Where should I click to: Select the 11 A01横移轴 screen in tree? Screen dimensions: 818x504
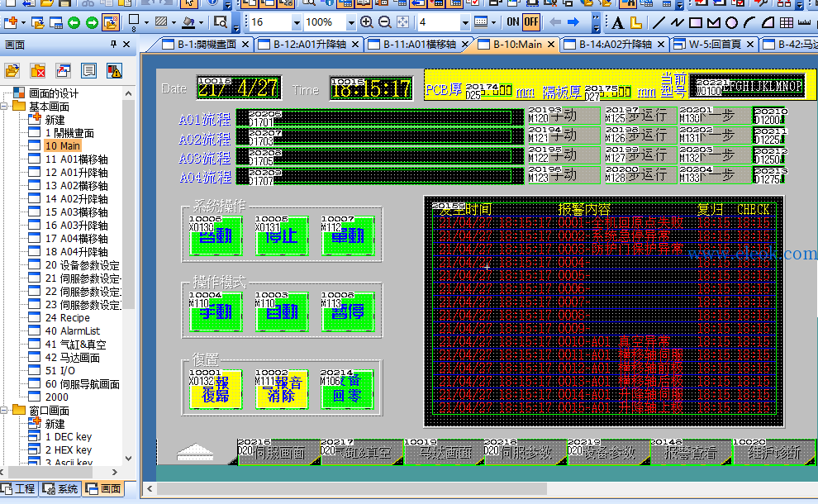[x=76, y=159]
